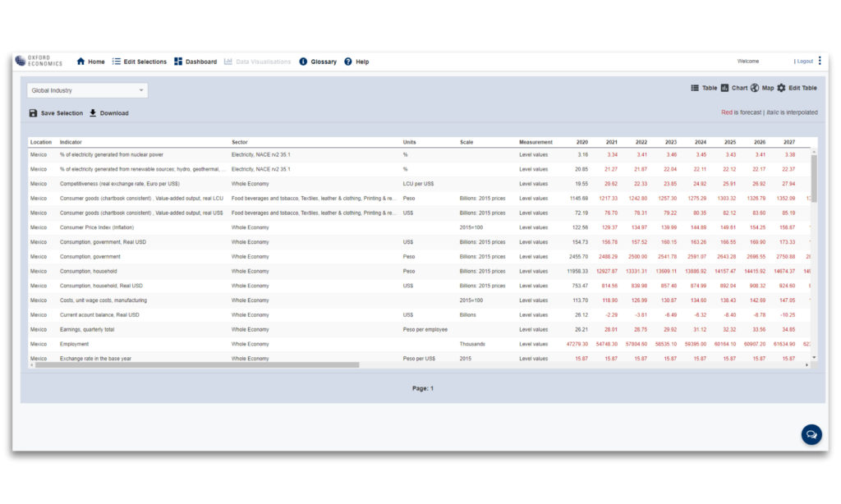Image resolution: width=841 pixels, height=504 pixels.
Task: Open the Glossary
Action: pos(318,62)
